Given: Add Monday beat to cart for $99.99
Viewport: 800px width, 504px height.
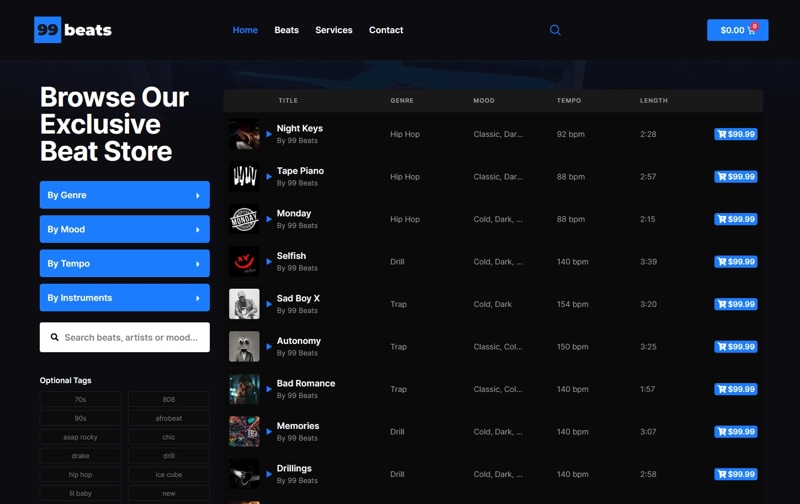Looking at the screenshot, I should coord(735,219).
